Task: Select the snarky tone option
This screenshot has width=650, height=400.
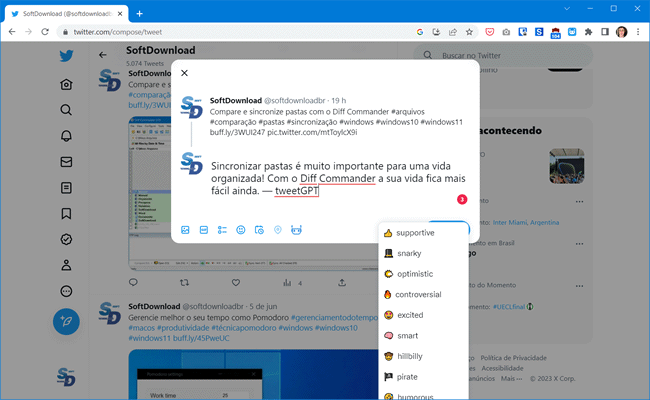Action: click(x=423, y=253)
